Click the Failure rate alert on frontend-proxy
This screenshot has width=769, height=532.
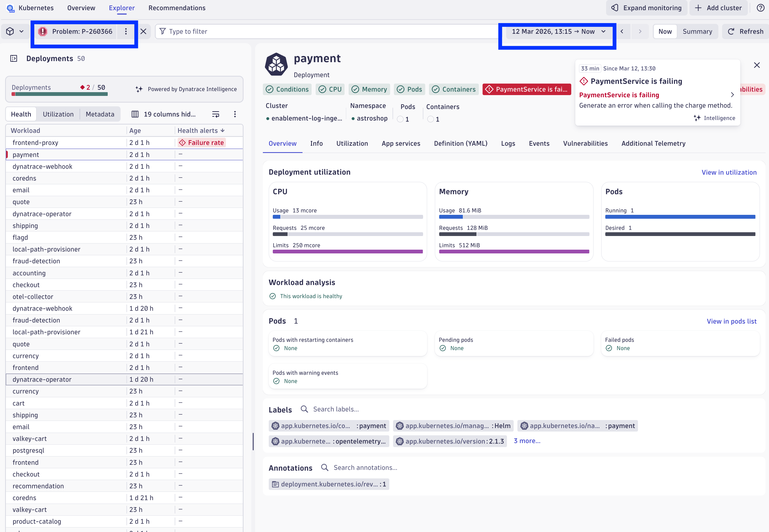point(202,143)
